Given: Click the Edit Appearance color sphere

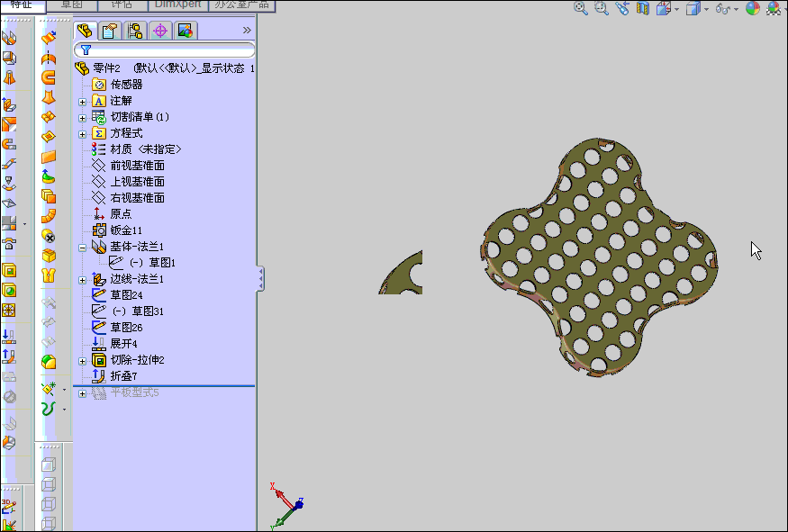Looking at the screenshot, I should [752, 8].
